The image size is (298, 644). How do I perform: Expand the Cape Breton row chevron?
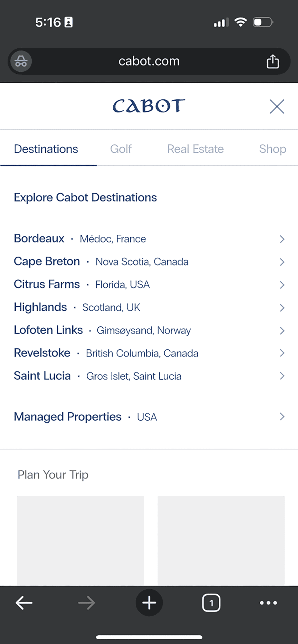[282, 262]
